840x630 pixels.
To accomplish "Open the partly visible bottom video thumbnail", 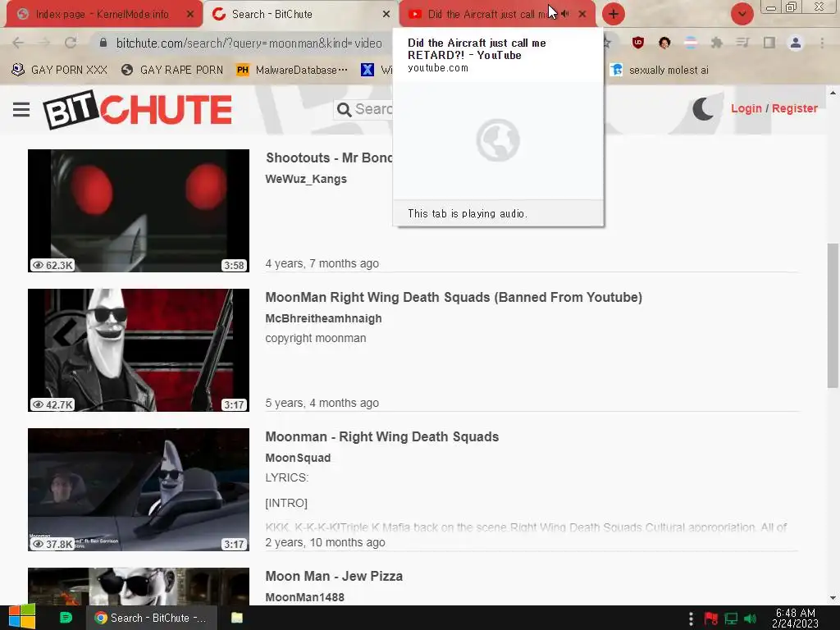I will (138, 586).
